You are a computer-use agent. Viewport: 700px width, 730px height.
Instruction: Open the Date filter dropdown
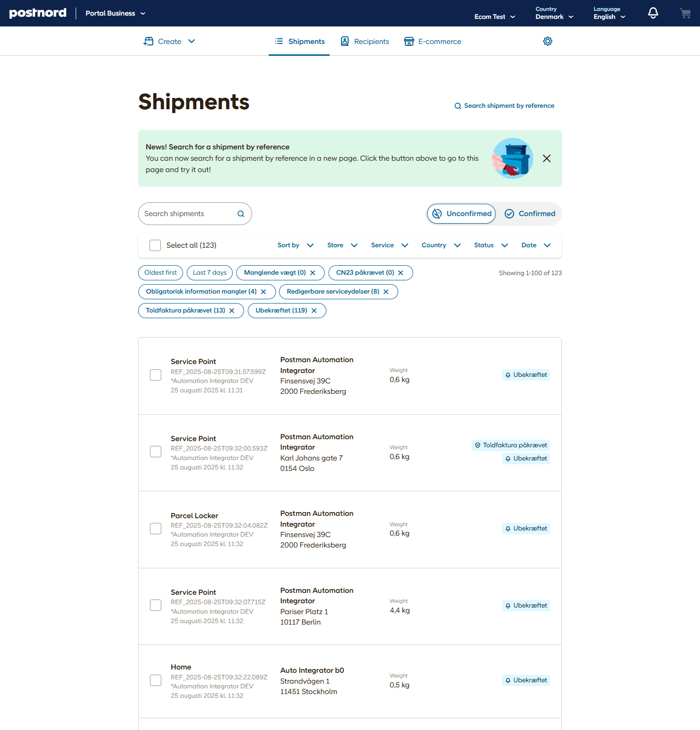(x=536, y=245)
